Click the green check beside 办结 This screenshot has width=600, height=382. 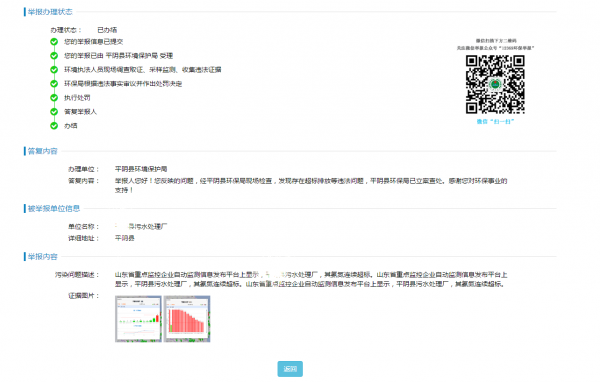pos(54,126)
